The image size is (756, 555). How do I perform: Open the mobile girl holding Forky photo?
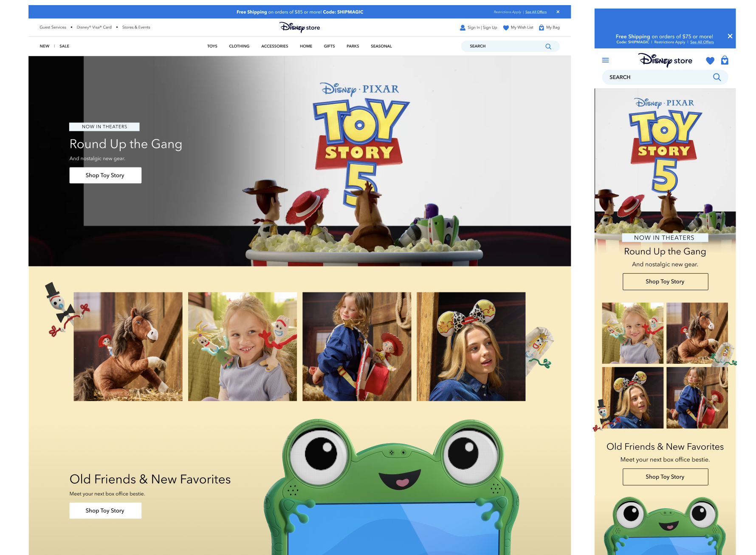[x=633, y=333]
